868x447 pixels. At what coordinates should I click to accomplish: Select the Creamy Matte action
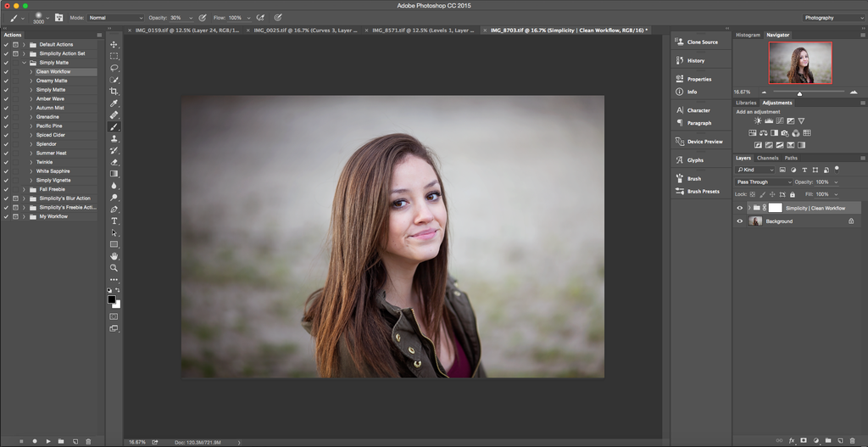(52, 81)
